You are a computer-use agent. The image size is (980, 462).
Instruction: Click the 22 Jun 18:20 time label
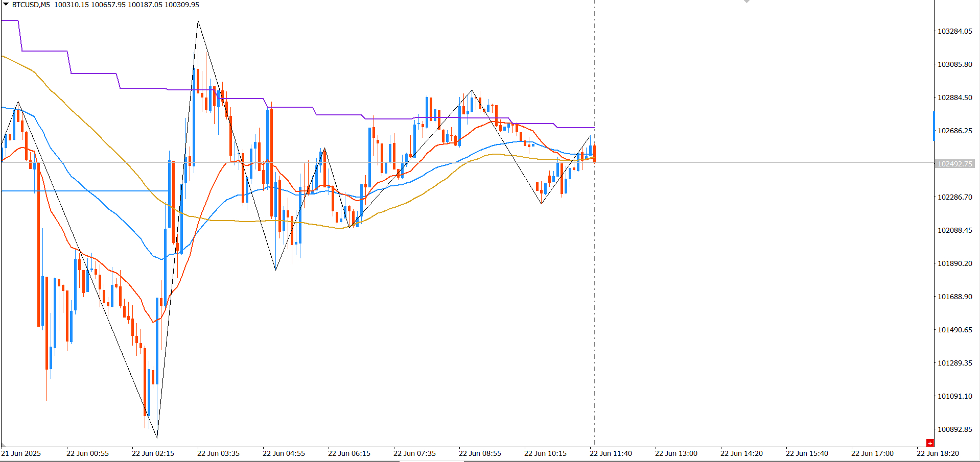[938, 453]
